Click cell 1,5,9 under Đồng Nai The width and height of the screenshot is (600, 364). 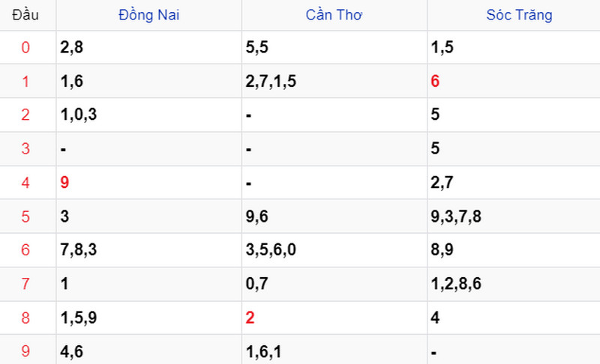79,318
